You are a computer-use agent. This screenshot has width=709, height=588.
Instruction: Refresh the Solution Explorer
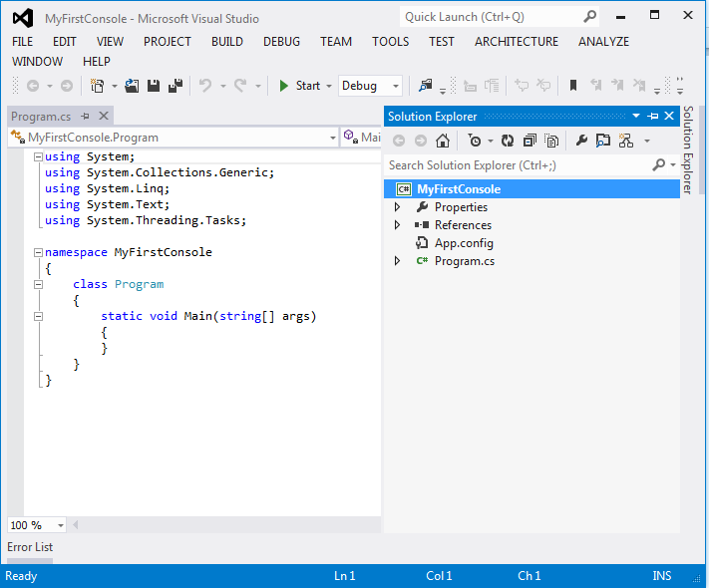point(508,141)
